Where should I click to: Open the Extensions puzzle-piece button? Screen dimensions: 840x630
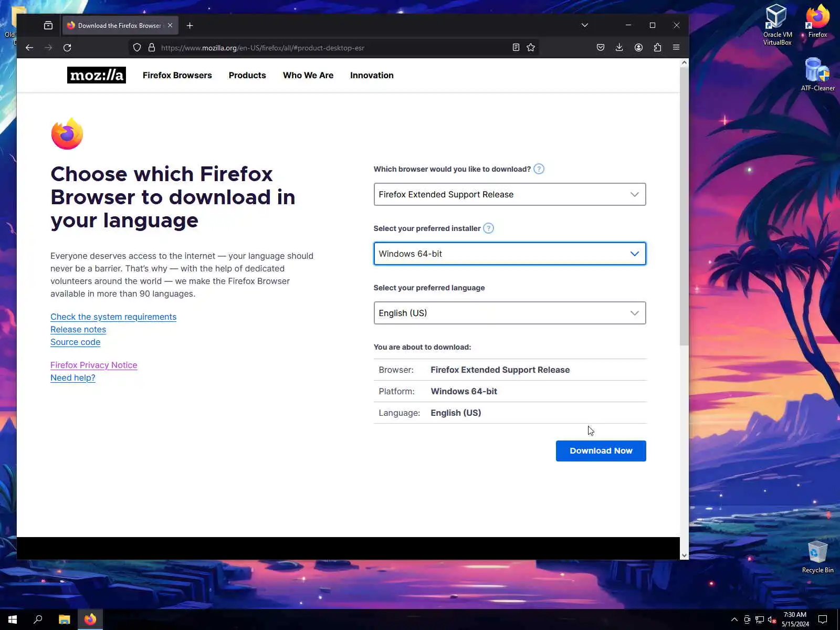pyautogui.click(x=657, y=48)
